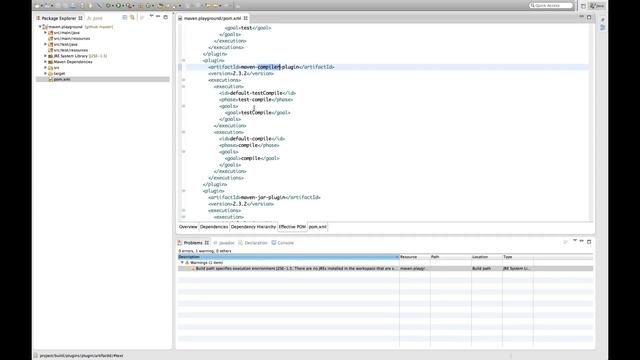Viewport: 640px width, 360px height.
Task: Open the Dependency Hierarchy editor tab
Action: coord(253,227)
